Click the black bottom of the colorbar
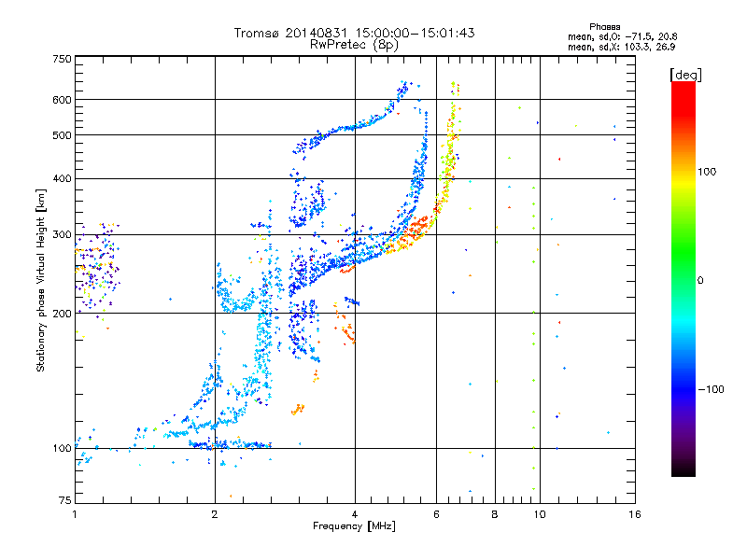The image size is (747, 560). (x=684, y=469)
